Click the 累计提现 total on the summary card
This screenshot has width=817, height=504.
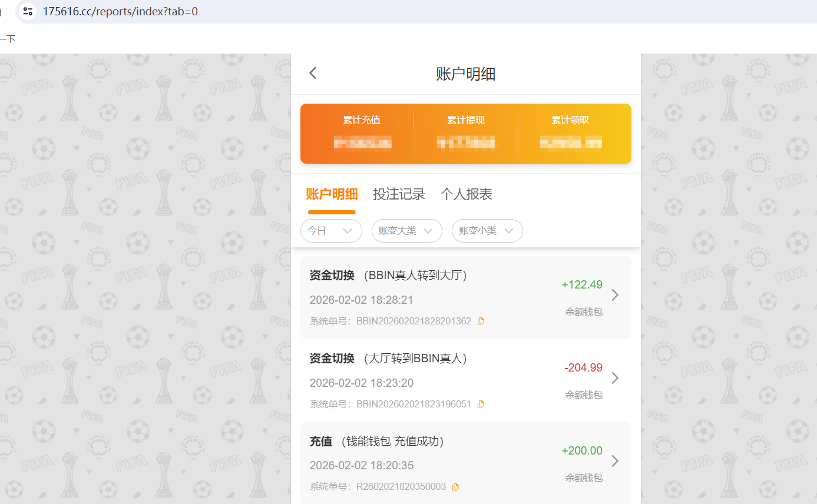[466, 120]
